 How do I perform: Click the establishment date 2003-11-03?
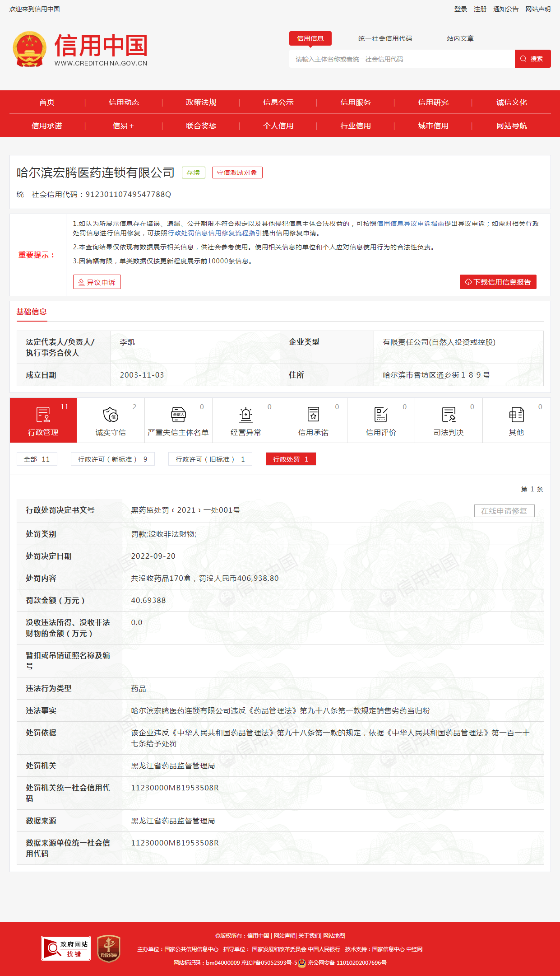(x=142, y=375)
